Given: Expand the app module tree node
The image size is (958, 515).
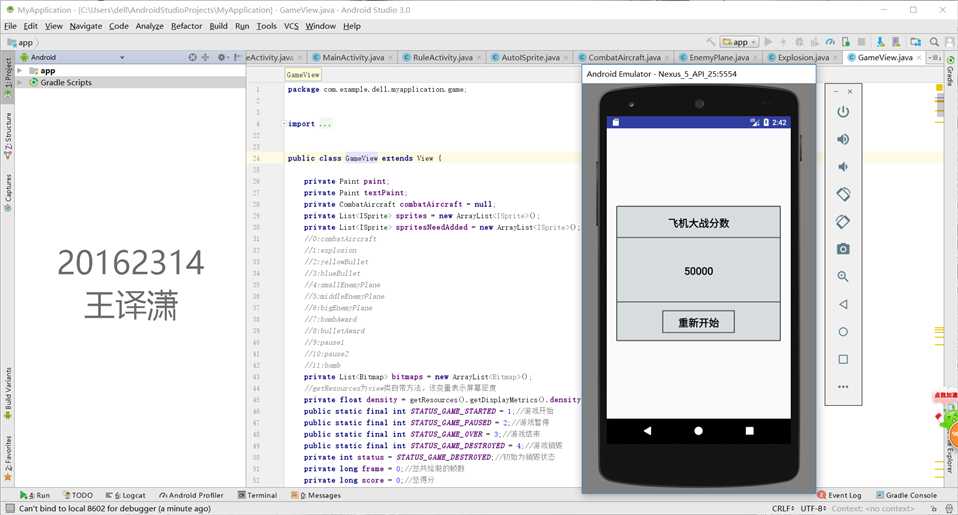Looking at the screenshot, I should 20,71.
